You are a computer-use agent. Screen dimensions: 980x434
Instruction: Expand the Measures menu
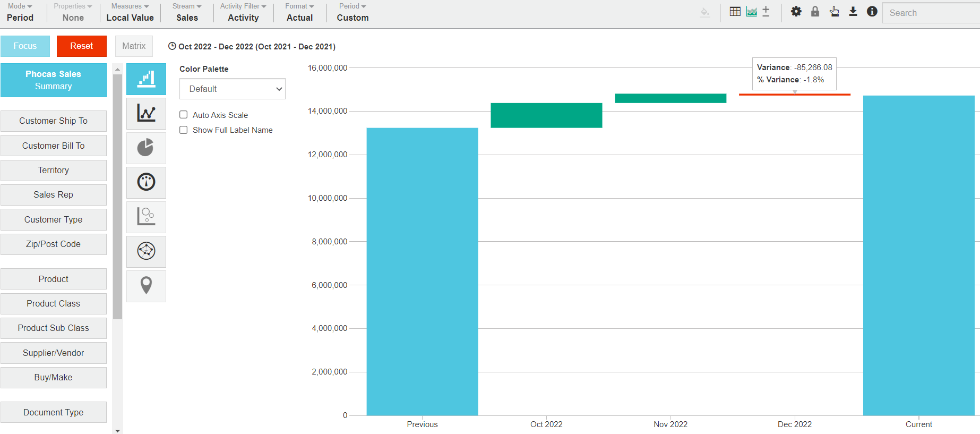130,12
